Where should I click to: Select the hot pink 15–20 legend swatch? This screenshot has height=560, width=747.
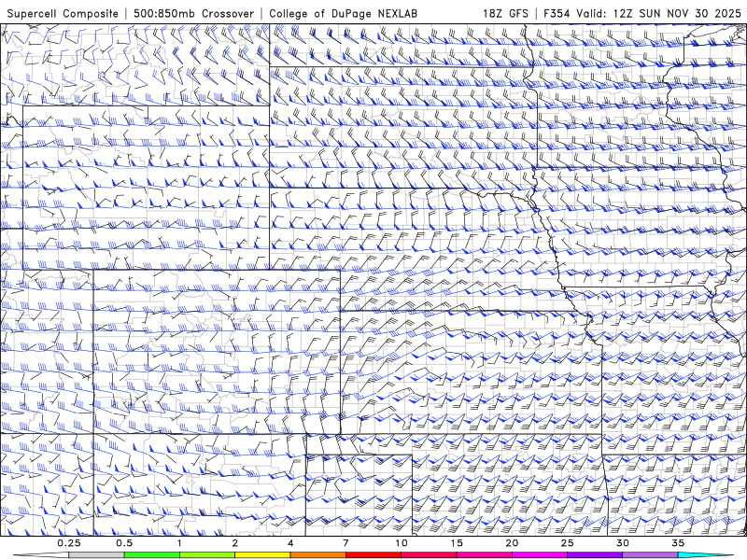[484, 555]
